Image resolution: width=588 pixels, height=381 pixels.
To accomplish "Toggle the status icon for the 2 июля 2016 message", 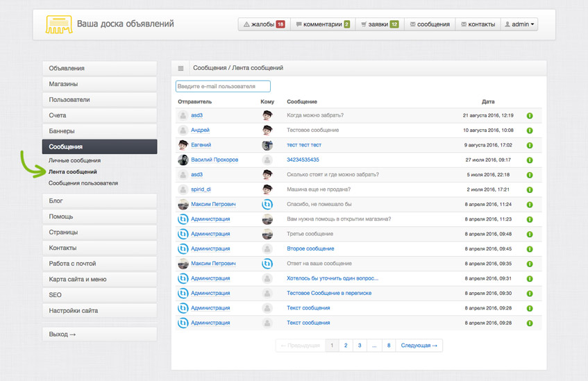I will tap(530, 189).
